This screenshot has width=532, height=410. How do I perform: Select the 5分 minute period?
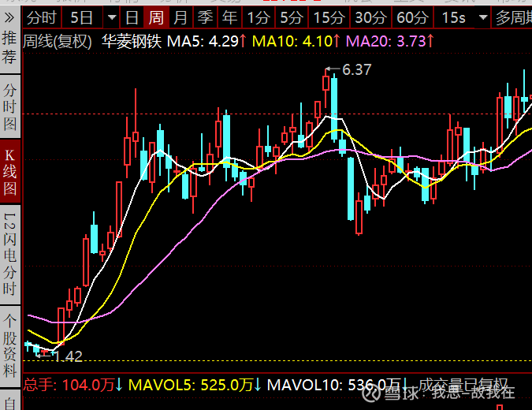[292, 17]
